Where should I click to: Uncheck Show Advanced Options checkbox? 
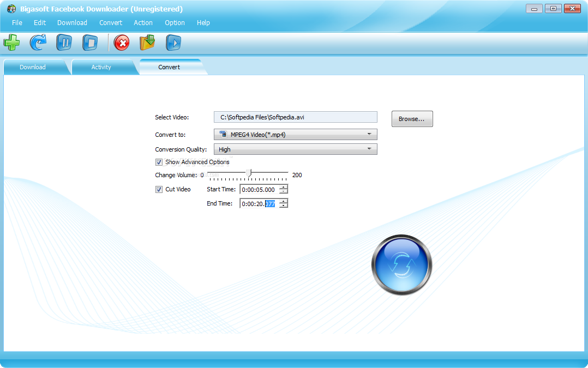[159, 162]
